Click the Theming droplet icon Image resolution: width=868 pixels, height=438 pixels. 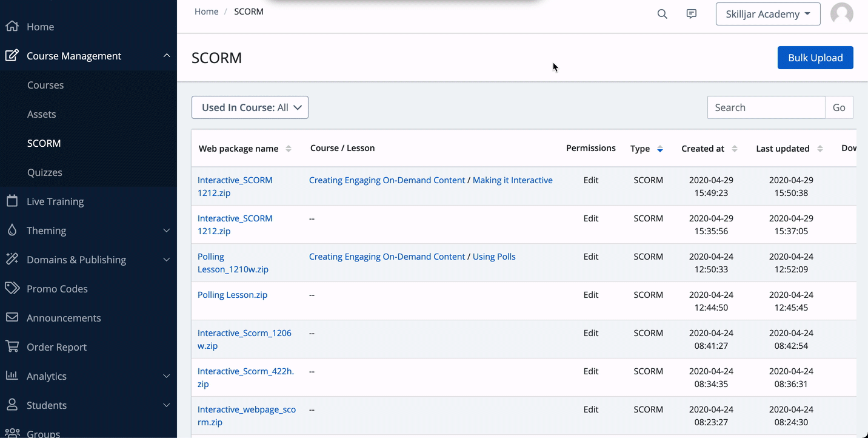[12, 230]
